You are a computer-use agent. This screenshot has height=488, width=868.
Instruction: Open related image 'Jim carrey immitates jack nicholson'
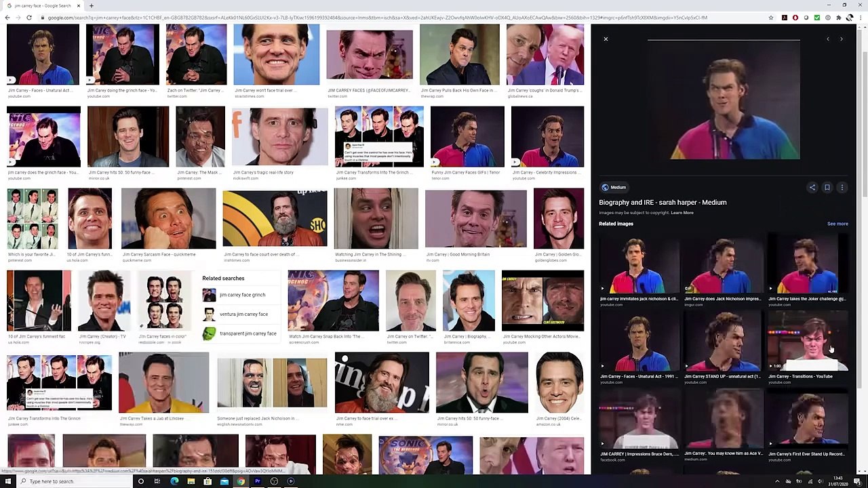(x=639, y=265)
